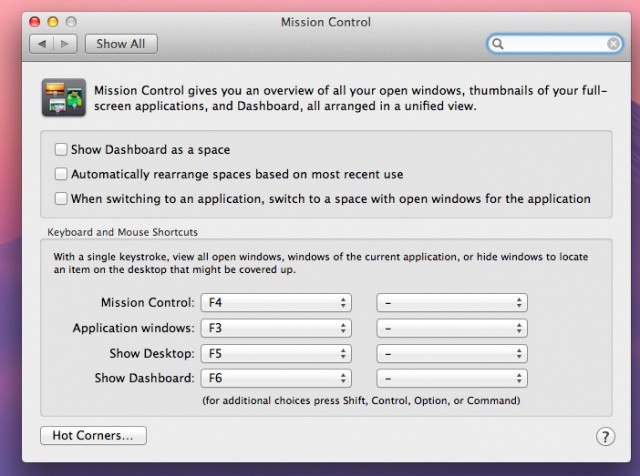Open the Show Desktop F5 keyboard dropdown
Screen dimensions: 640x476
click(x=276, y=354)
